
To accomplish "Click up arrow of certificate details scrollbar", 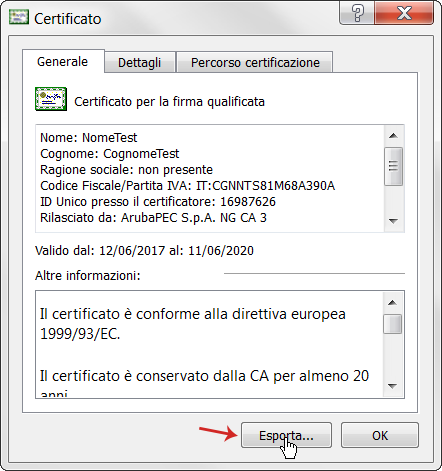I will (394, 136).
